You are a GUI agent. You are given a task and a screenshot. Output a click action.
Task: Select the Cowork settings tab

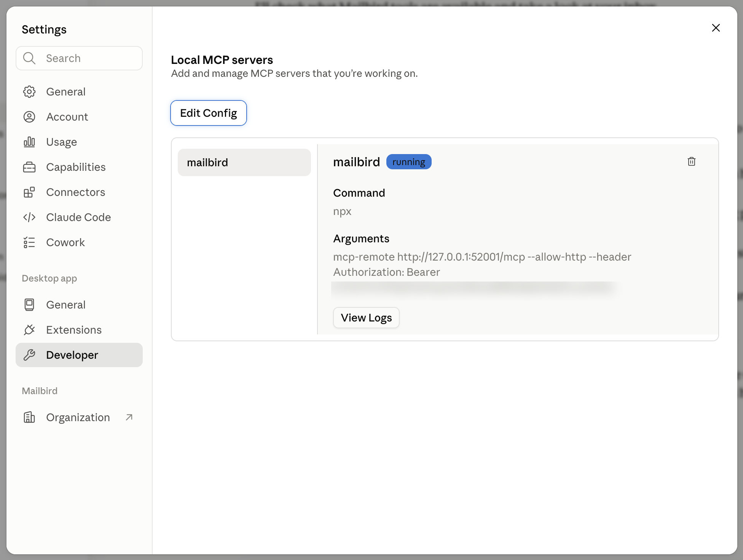(79, 242)
